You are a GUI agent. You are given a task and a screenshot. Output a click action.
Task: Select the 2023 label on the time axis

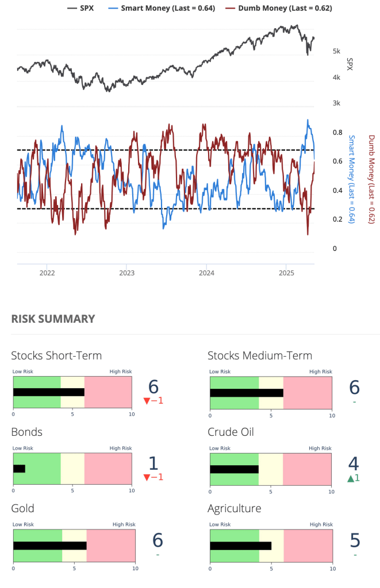126,273
